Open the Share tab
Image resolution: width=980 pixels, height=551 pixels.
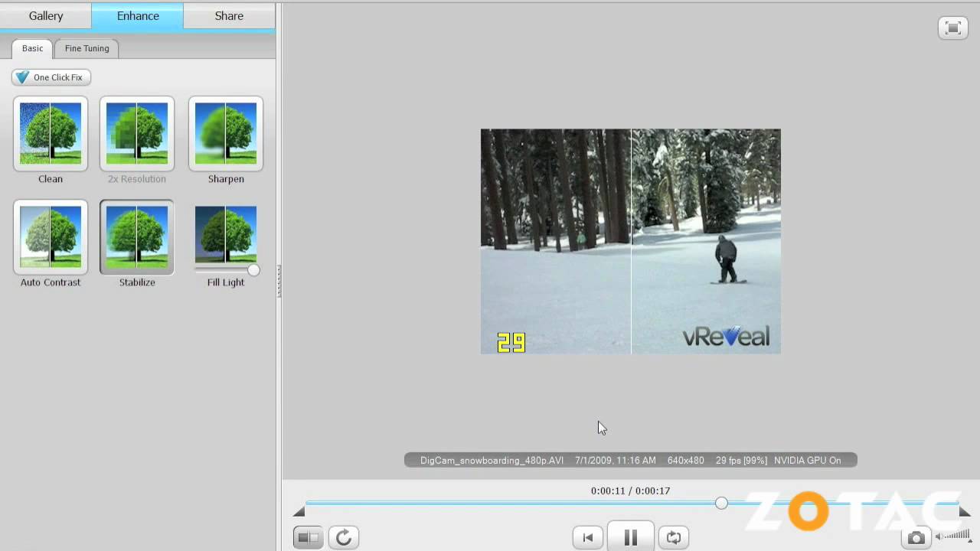[x=229, y=15]
